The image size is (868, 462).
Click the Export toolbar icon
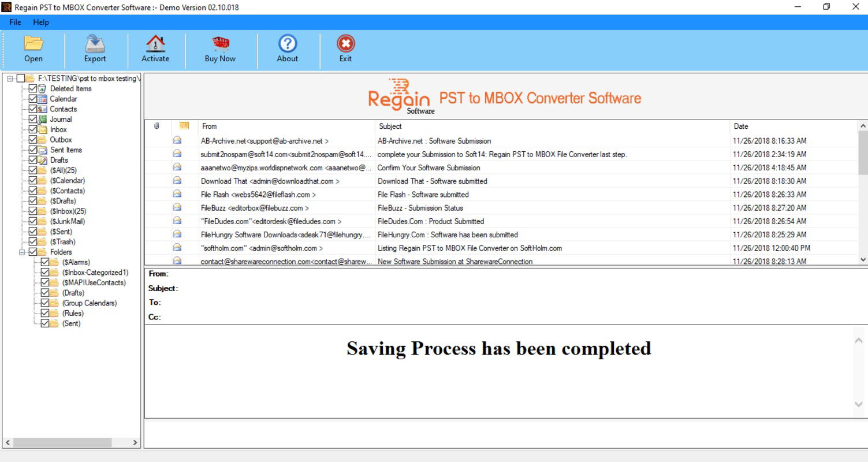95,43
